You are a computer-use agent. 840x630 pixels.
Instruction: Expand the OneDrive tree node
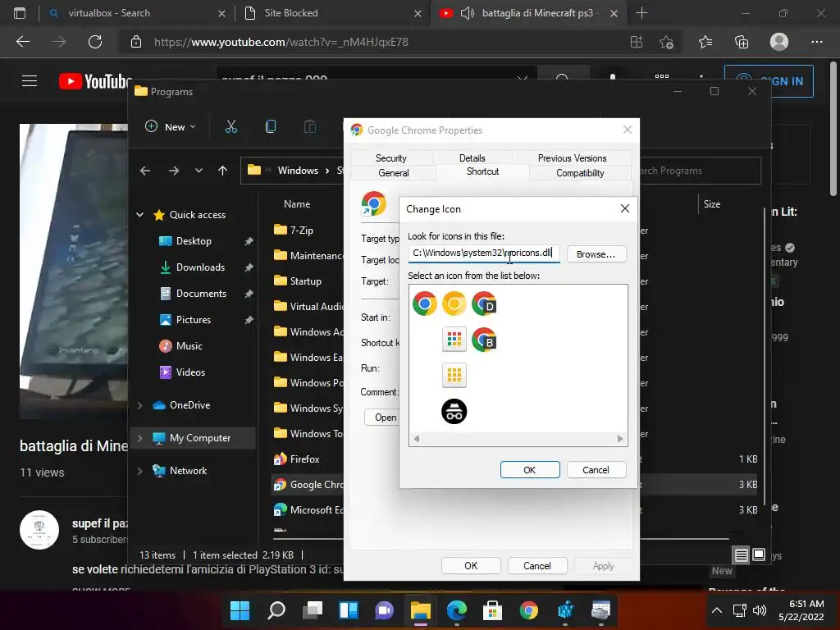coord(139,405)
